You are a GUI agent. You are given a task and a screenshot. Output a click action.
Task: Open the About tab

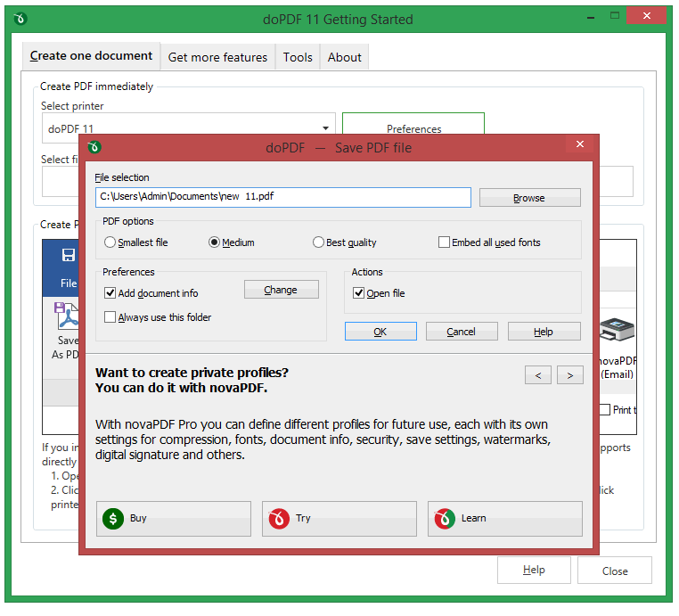click(345, 57)
